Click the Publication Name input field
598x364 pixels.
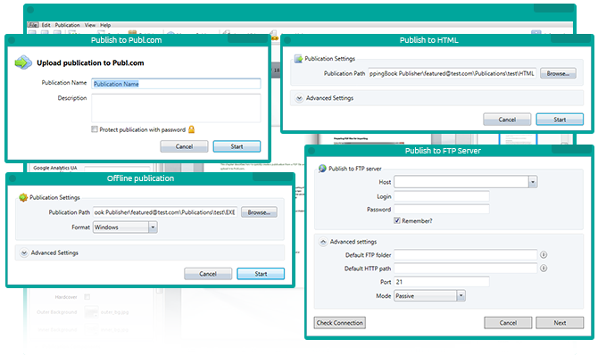(176, 83)
